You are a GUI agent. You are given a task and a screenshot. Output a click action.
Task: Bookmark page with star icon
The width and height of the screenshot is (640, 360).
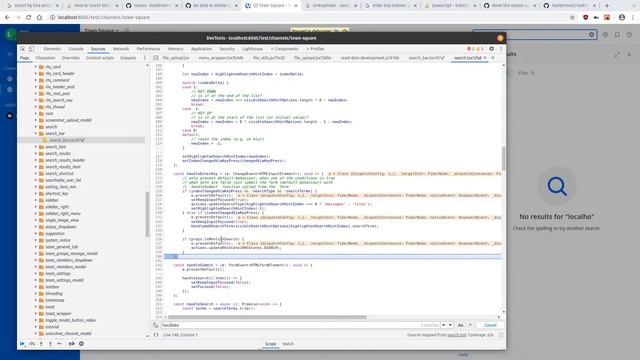pos(572,18)
